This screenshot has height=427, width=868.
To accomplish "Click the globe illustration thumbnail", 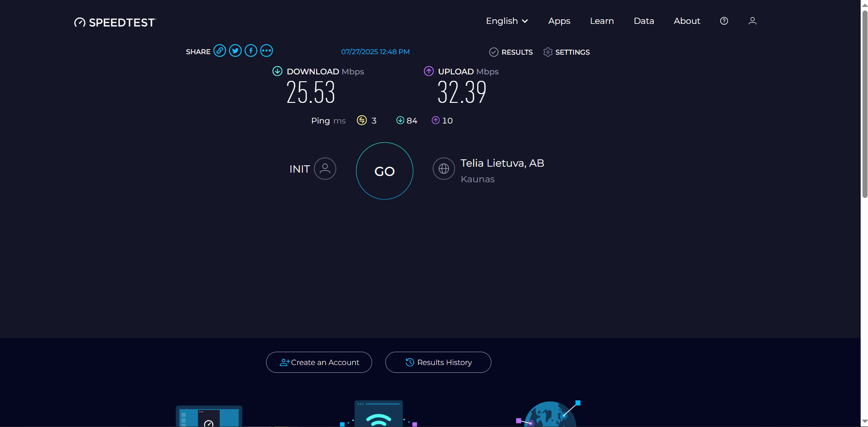I will coord(549,413).
